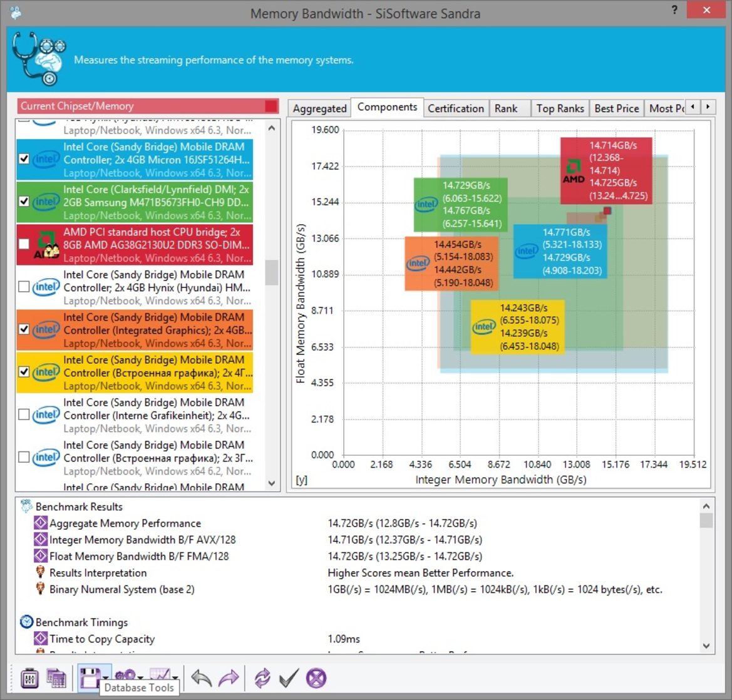Screen dimensions: 732x700
Task: Click the blue 14.771GB/s box in chart
Action: click(x=560, y=252)
